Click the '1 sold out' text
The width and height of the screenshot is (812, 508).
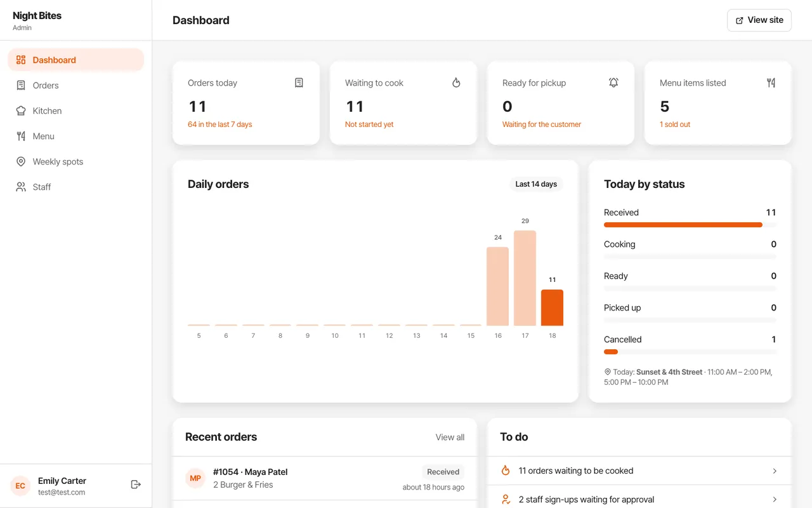(x=675, y=124)
